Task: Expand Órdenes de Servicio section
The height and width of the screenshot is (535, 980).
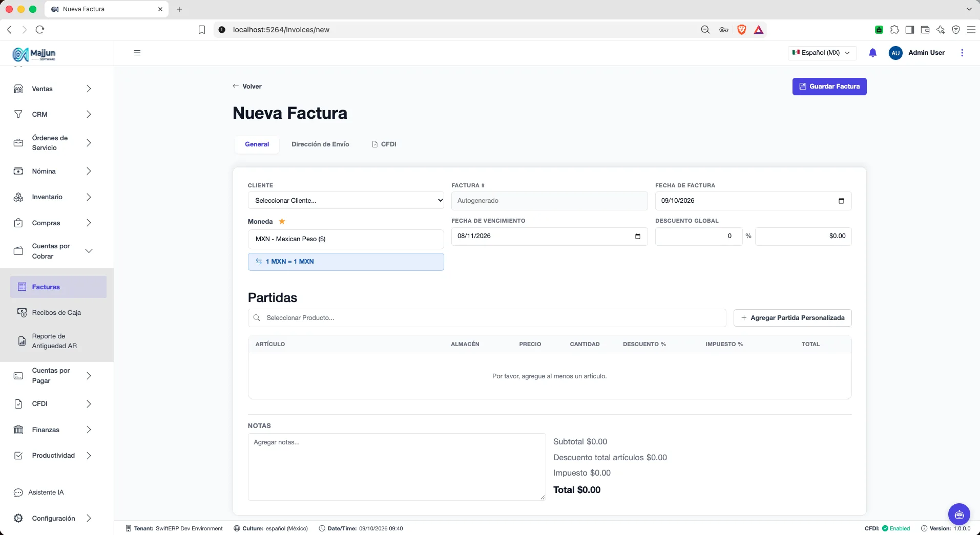Action: 53,143
